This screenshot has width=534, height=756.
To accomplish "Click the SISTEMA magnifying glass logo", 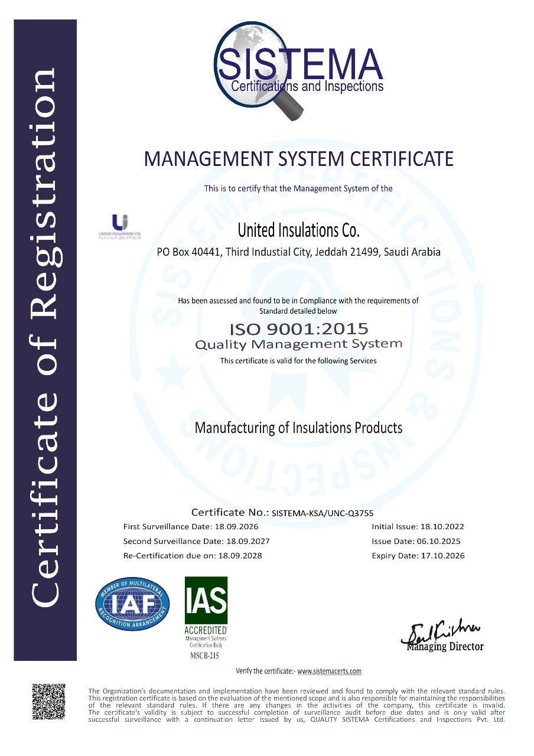I will [x=298, y=69].
